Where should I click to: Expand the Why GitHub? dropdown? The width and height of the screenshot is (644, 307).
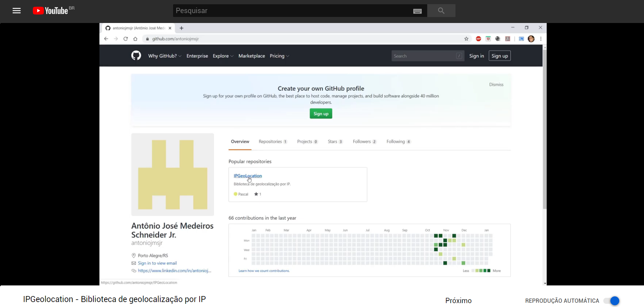coord(165,56)
